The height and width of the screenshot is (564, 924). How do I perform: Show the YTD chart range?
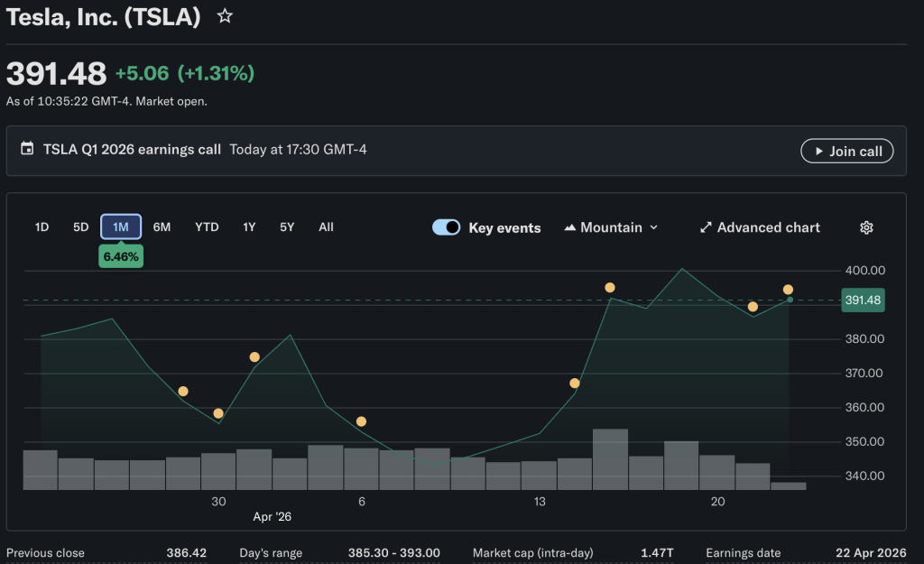(207, 227)
